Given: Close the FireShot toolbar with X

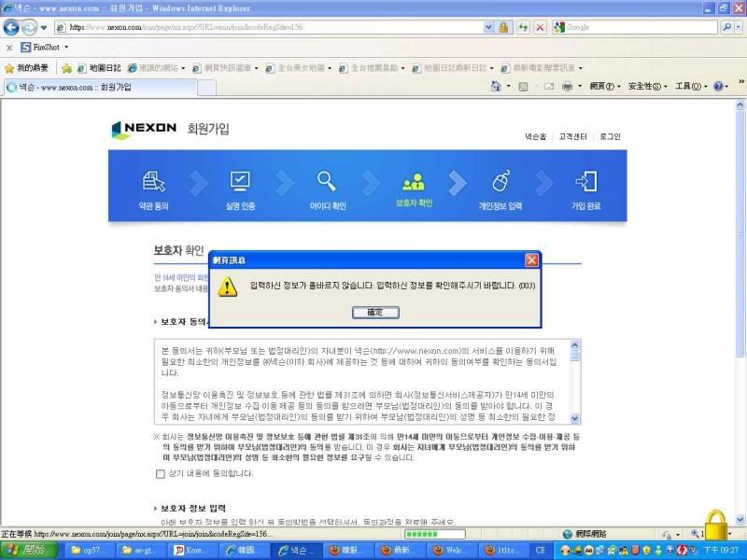Looking at the screenshot, I should [9, 48].
